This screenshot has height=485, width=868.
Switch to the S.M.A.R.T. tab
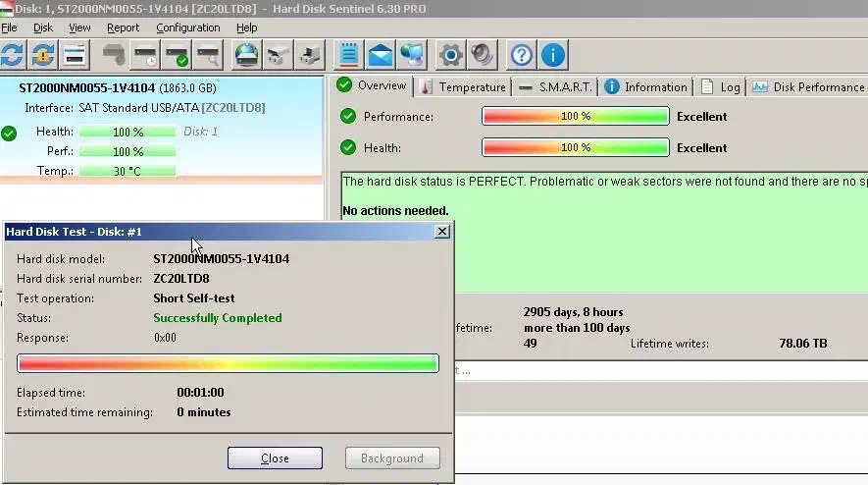click(556, 86)
